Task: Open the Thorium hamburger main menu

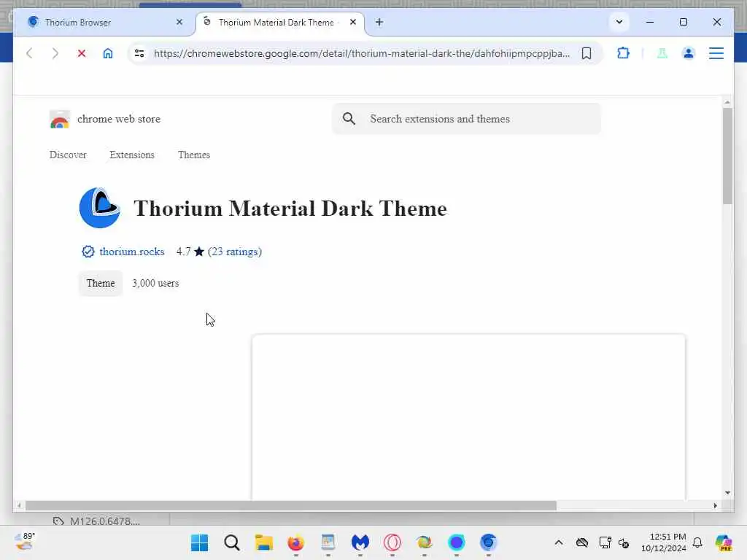Action: coord(716,53)
